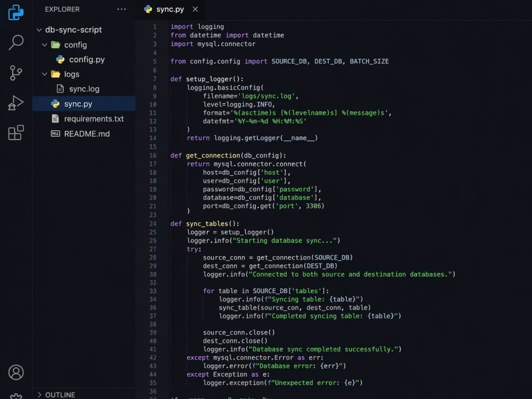Click the Python icon beside config.py
Screen dimensions: 532x399
click(x=61, y=60)
